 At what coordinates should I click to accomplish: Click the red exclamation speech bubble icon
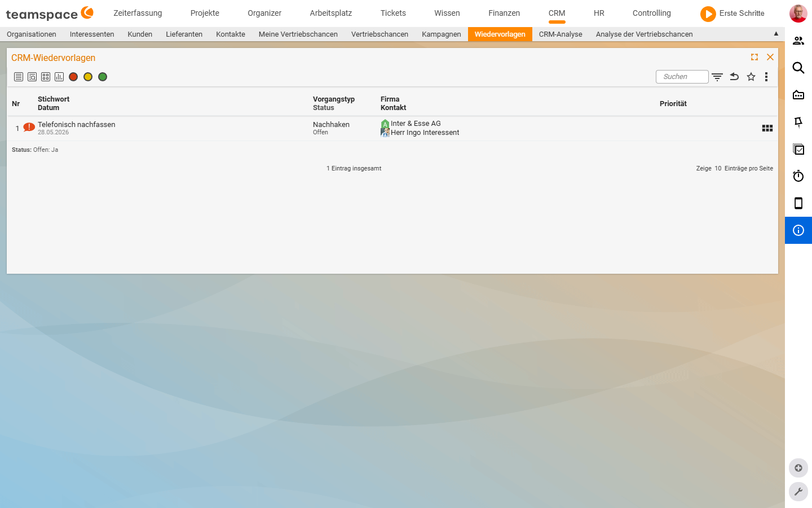point(29,127)
